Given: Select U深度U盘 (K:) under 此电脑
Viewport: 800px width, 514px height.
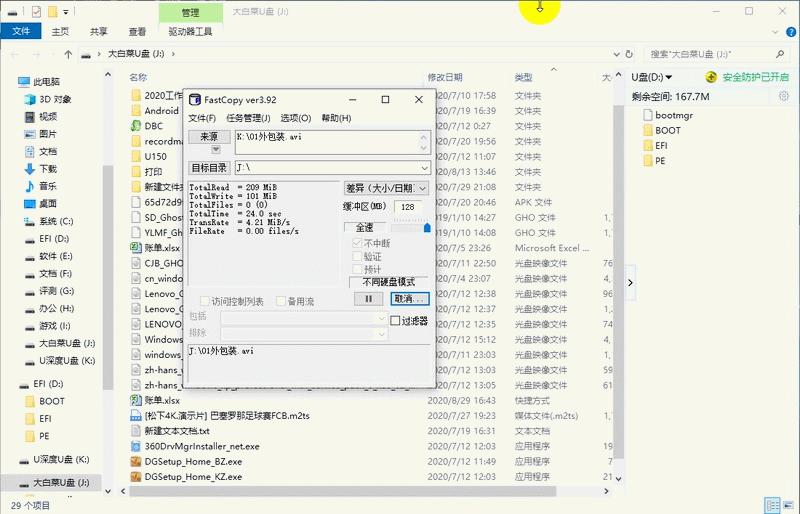Looking at the screenshot, I should coord(66,360).
